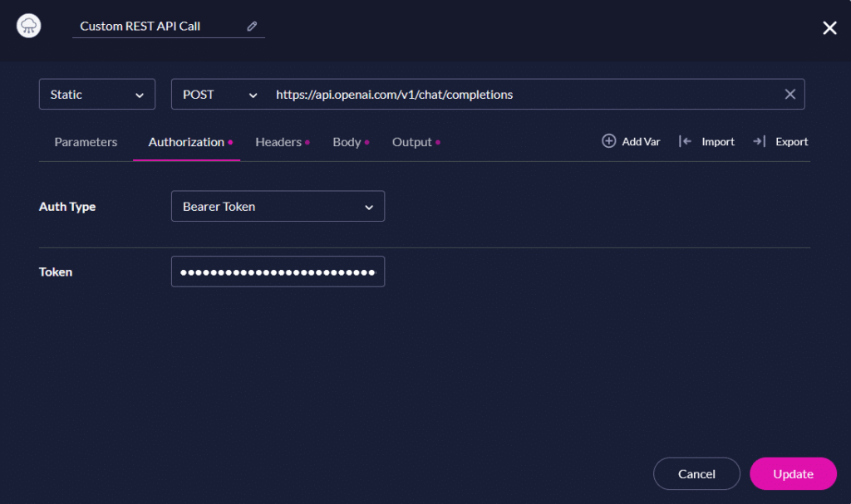Click the Import icon

point(687,141)
